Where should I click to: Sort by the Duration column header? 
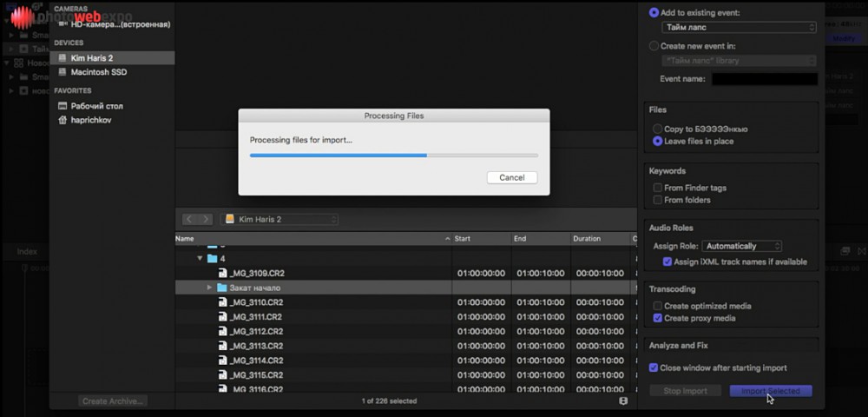[601, 239]
